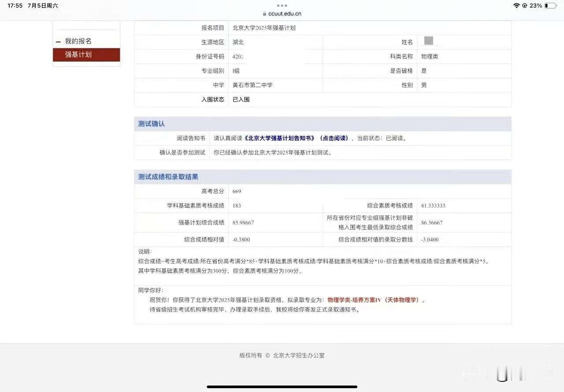Click the 已入围 status value
Viewport: 564px width, 392px height.
[x=241, y=100]
